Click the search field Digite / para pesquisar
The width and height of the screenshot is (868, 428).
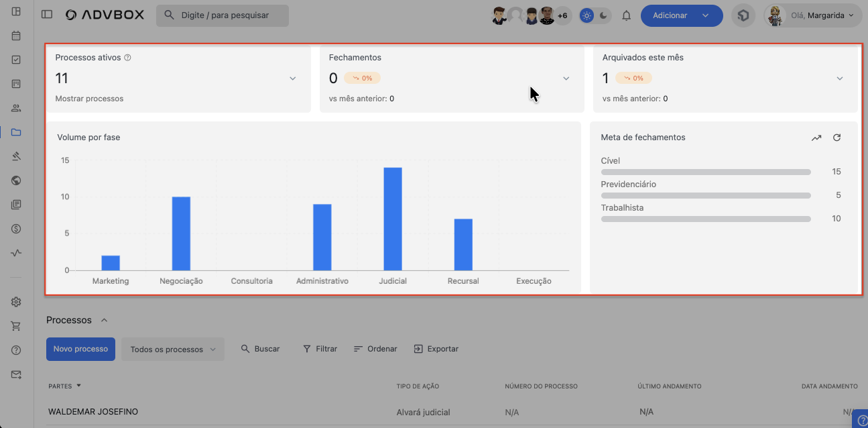[x=223, y=15]
